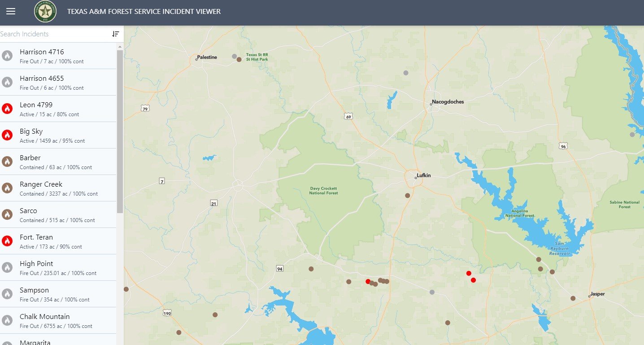Click 'Contained / 515 ac / 100% cont' text

tap(57, 220)
